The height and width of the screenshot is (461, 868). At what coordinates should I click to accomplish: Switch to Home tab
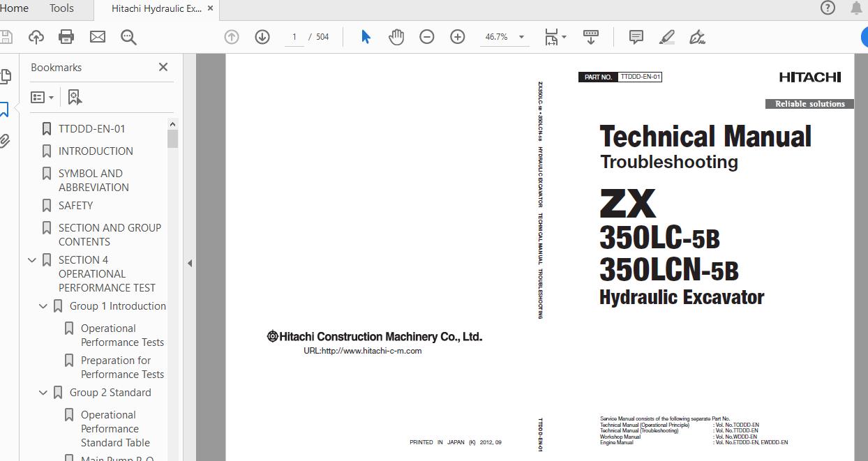coord(15,8)
